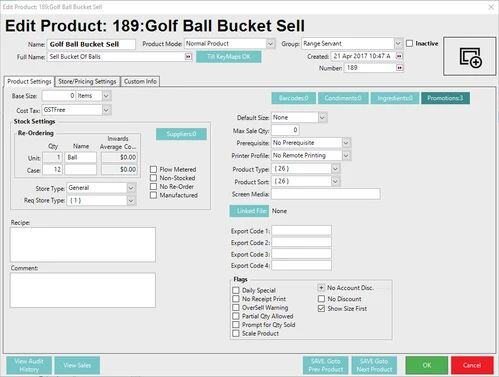The image size is (499, 377).
Task: Click the Max Sale Qty field
Action: [x=285, y=130]
